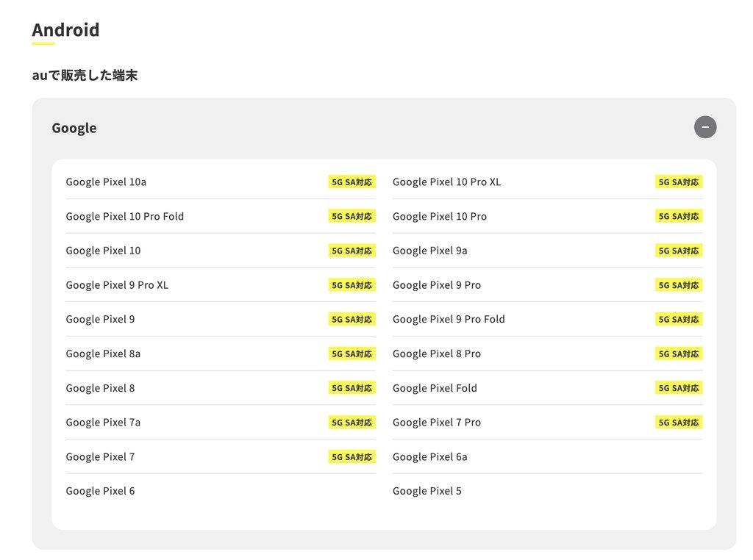Viewport: 753px width, 560px height.
Task: Select the Google Pixel 8 entry
Action: point(100,388)
